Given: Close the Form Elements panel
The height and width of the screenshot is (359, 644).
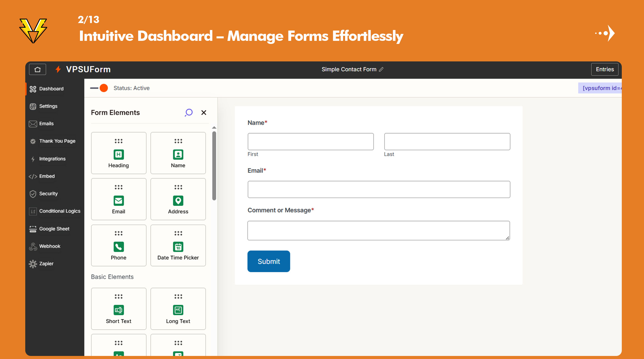Looking at the screenshot, I should (204, 113).
